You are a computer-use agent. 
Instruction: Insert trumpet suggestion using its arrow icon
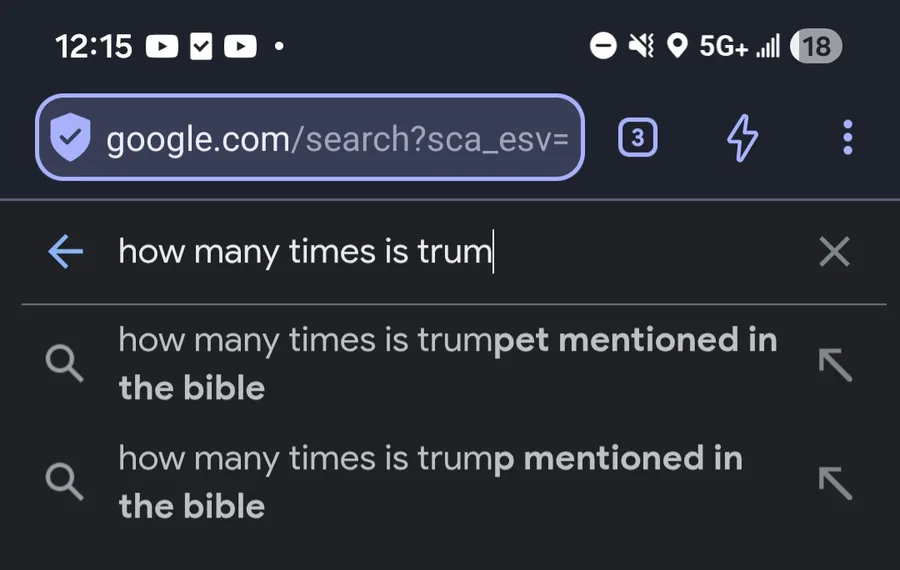click(x=834, y=364)
